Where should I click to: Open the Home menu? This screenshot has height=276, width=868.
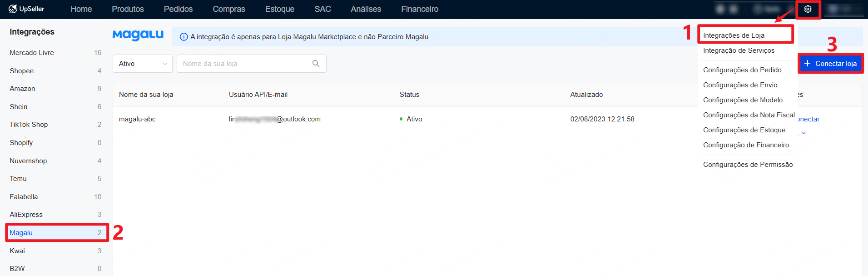[x=81, y=9]
